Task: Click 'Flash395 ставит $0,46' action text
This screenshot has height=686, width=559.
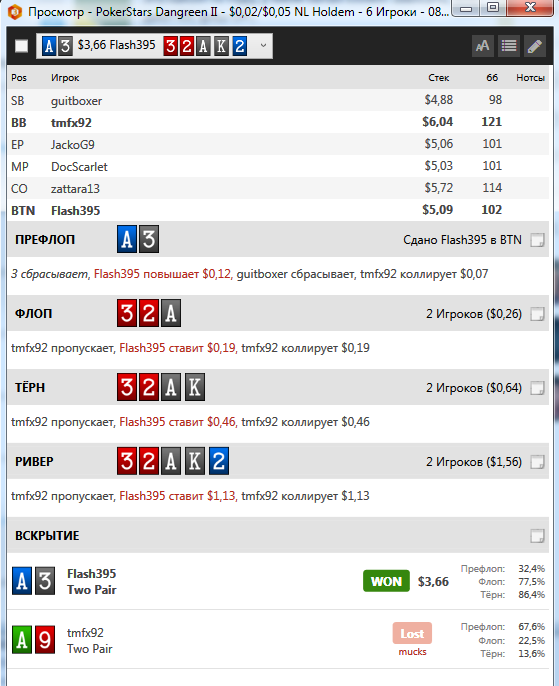Action: point(177,422)
